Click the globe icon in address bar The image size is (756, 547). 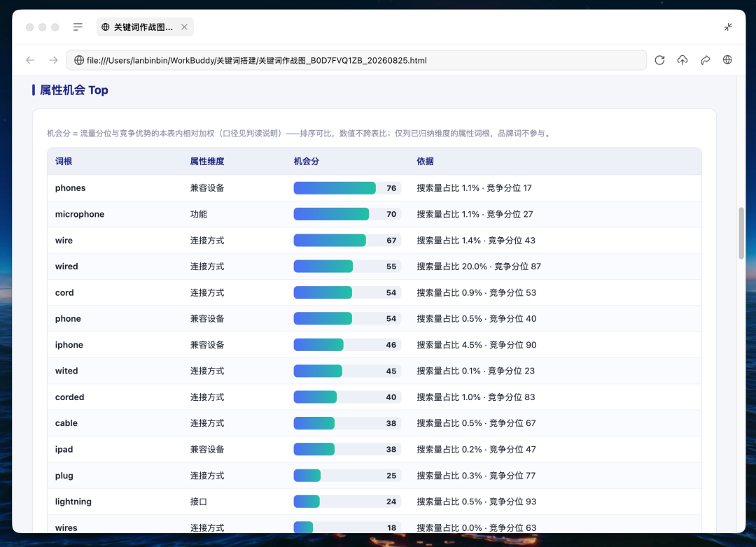pos(78,60)
